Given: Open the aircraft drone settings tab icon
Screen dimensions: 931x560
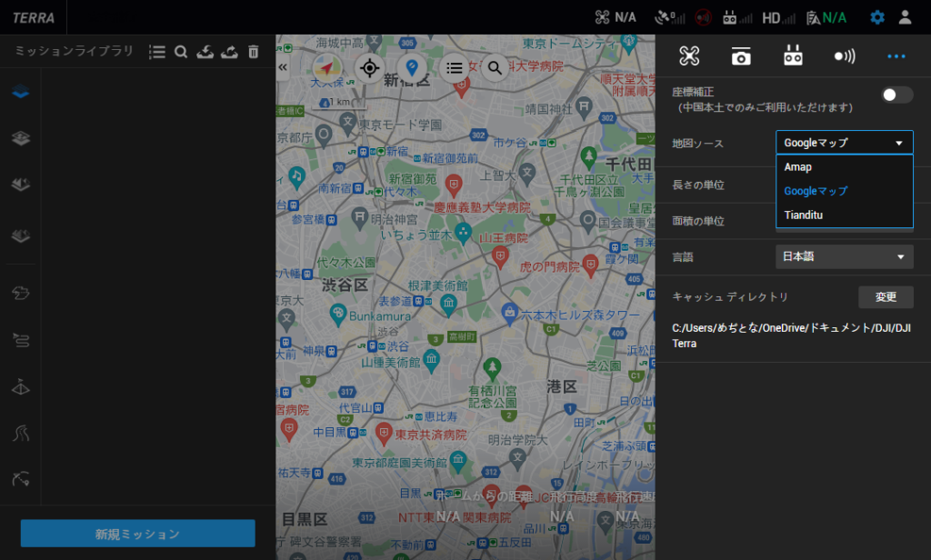Looking at the screenshot, I should (x=689, y=56).
